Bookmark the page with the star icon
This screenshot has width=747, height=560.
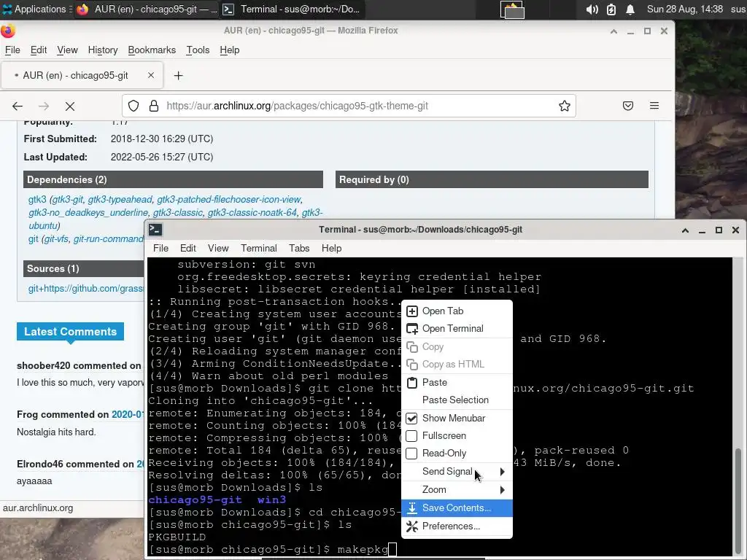point(565,106)
